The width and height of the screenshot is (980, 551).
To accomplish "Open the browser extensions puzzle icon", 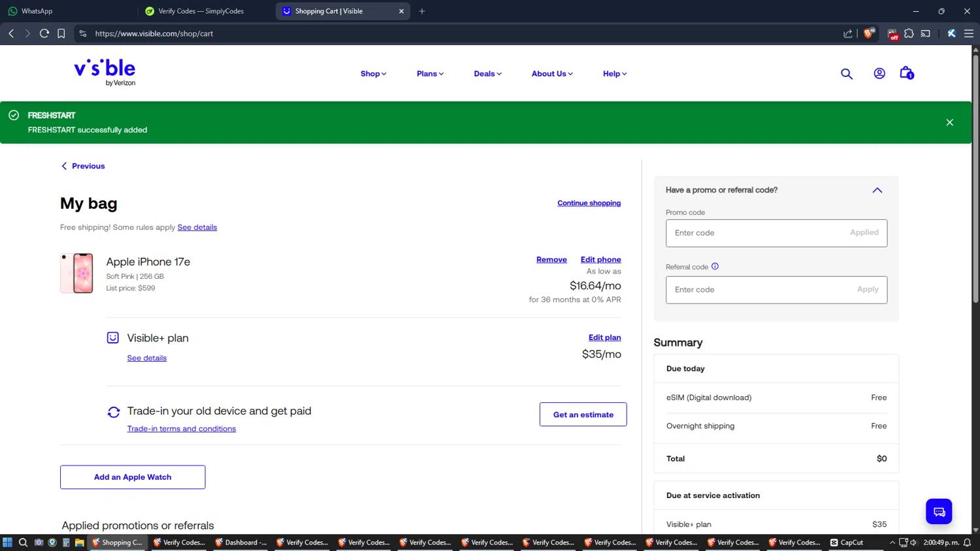I will tap(909, 33).
